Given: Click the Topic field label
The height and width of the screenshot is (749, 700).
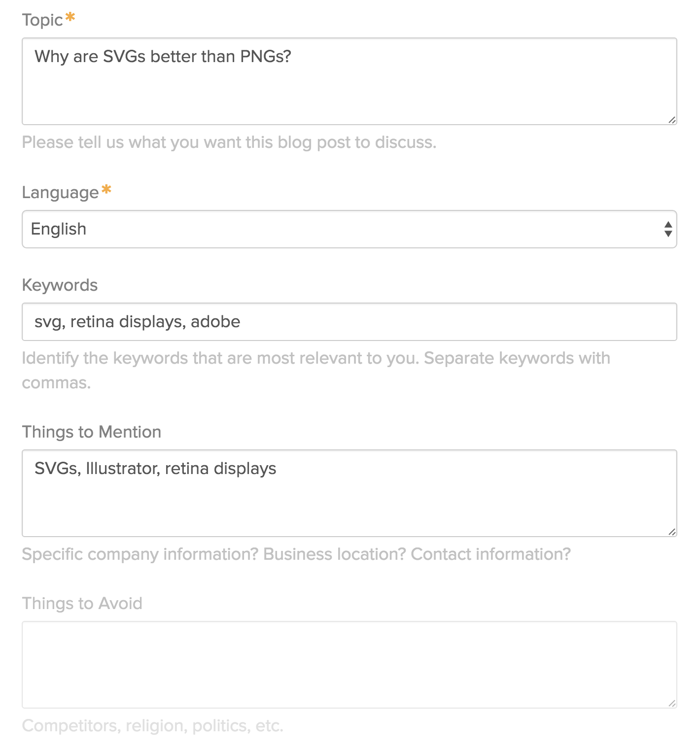Looking at the screenshot, I should click(x=42, y=20).
